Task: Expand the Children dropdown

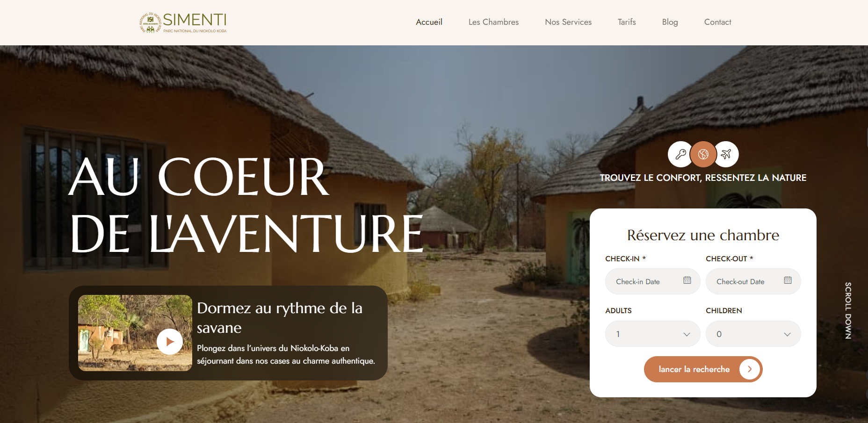Action: [753, 334]
